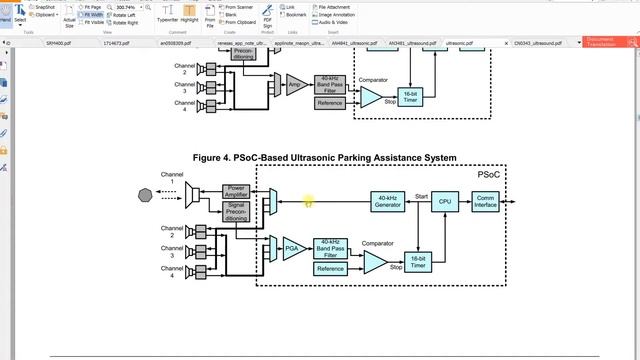Open the zoom percentage dropdown arrow
The height and width of the screenshot is (360, 640).
(x=141, y=7)
